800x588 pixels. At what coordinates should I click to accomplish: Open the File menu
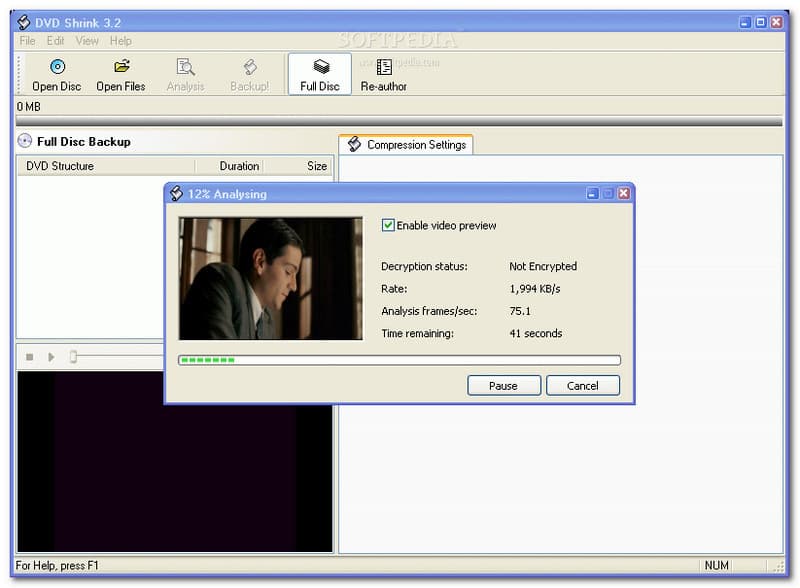(x=27, y=41)
